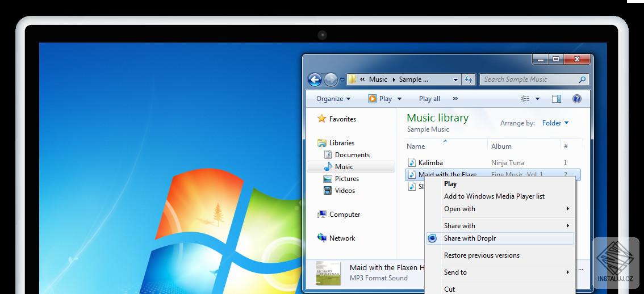Click the Network globe icon
This screenshot has height=294, width=644.
321,238
